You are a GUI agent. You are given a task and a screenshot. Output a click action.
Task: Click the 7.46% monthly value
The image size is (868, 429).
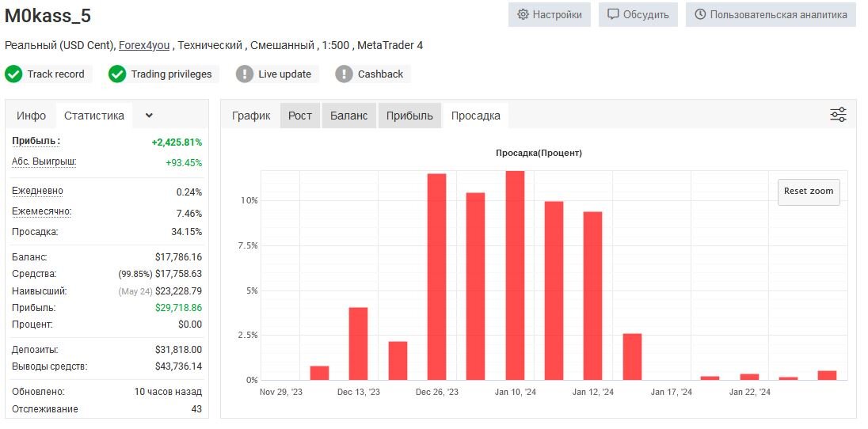tap(188, 213)
